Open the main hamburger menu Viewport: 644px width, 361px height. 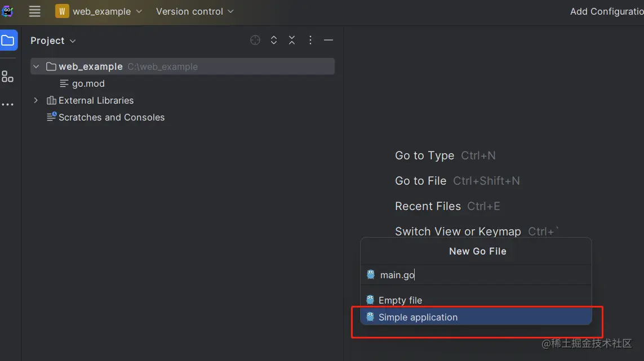point(34,11)
